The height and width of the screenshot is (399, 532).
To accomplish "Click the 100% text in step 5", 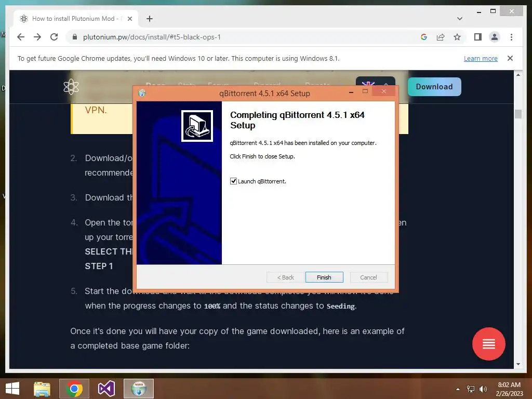I will tap(212, 306).
